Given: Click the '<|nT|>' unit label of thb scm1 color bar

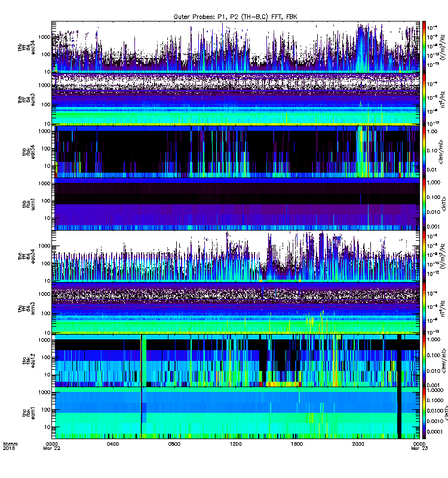Looking at the screenshot, I should tap(444, 204).
